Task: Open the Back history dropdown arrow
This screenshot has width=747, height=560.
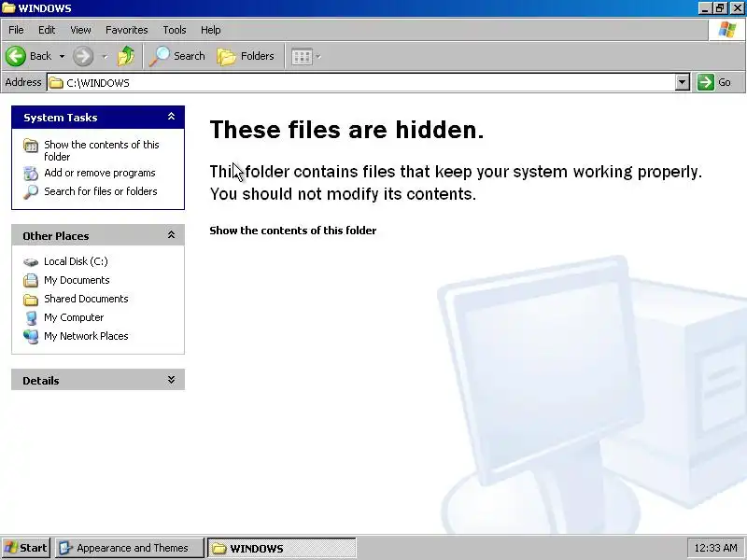Action: pos(62,57)
